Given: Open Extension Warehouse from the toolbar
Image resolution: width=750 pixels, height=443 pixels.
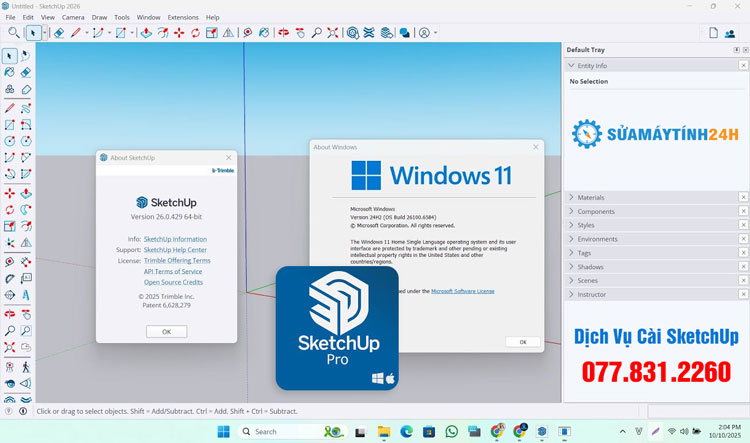Looking at the screenshot, I should click(x=369, y=33).
